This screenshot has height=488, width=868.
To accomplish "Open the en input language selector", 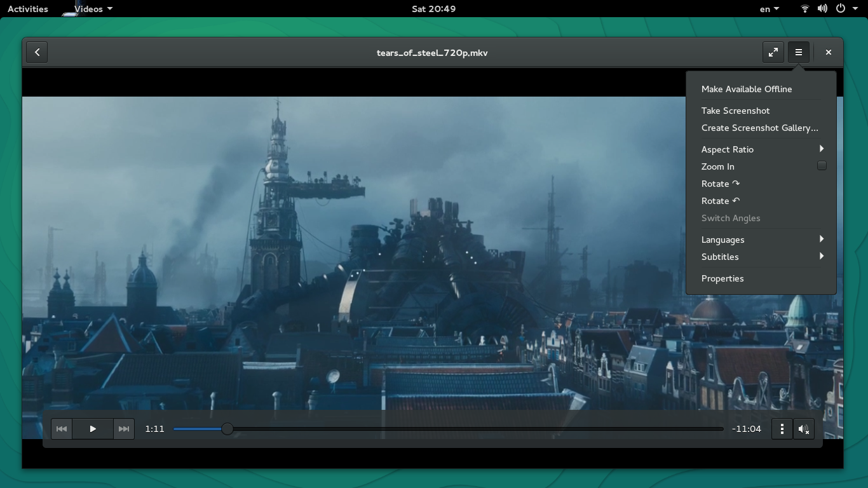I will click(x=770, y=9).
